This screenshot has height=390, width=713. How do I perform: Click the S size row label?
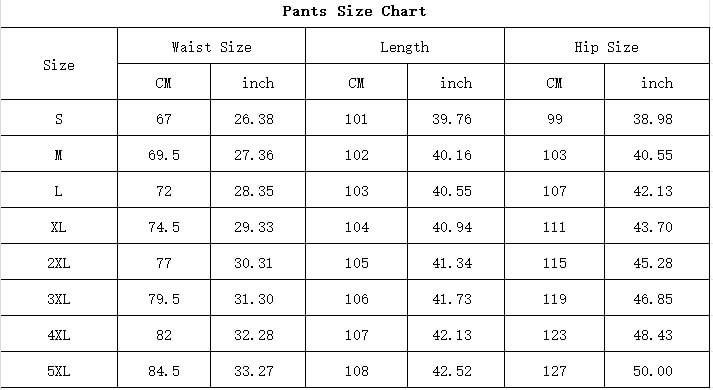(59, 119)
